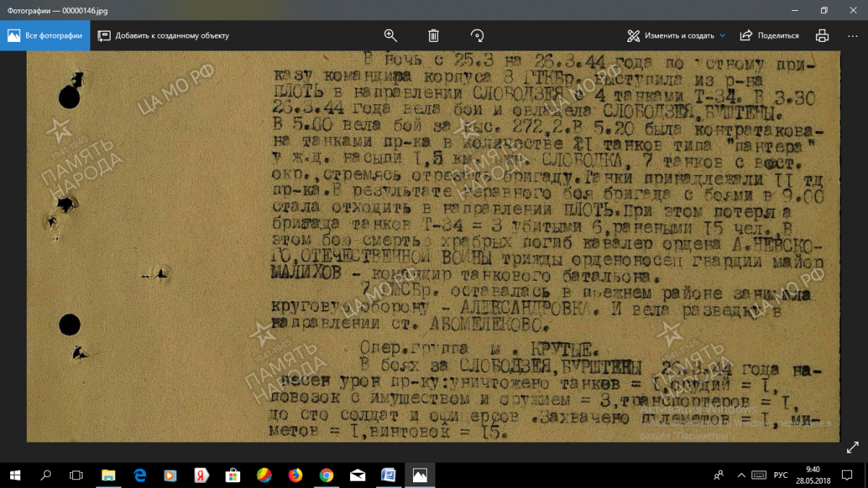Viewport: 868px width, 488px height.
Task: Launch Yandex from taskbar
Action: click(x=202, y=475)
